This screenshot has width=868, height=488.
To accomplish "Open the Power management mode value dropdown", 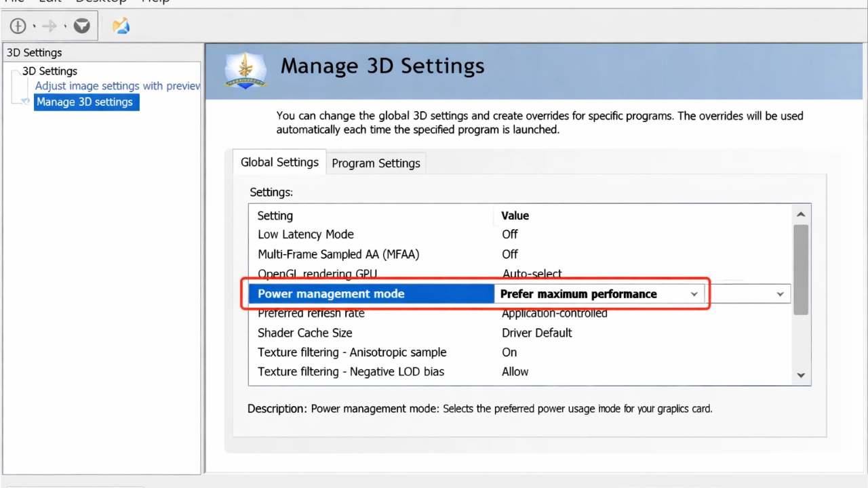I will click(693, 293).
